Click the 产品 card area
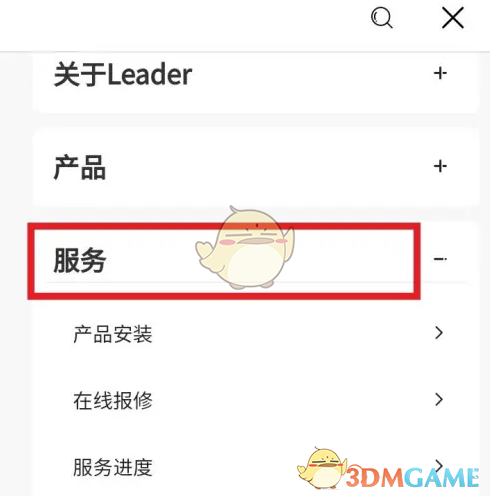 [256, 167]
